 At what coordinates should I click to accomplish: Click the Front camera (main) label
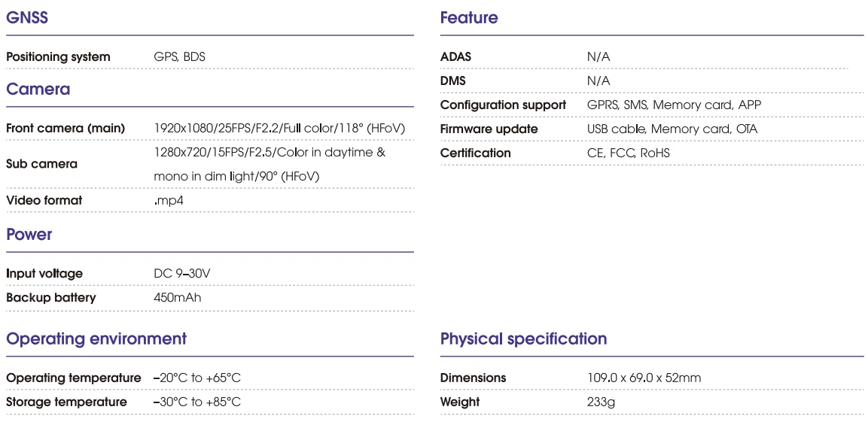pos(65,128)
